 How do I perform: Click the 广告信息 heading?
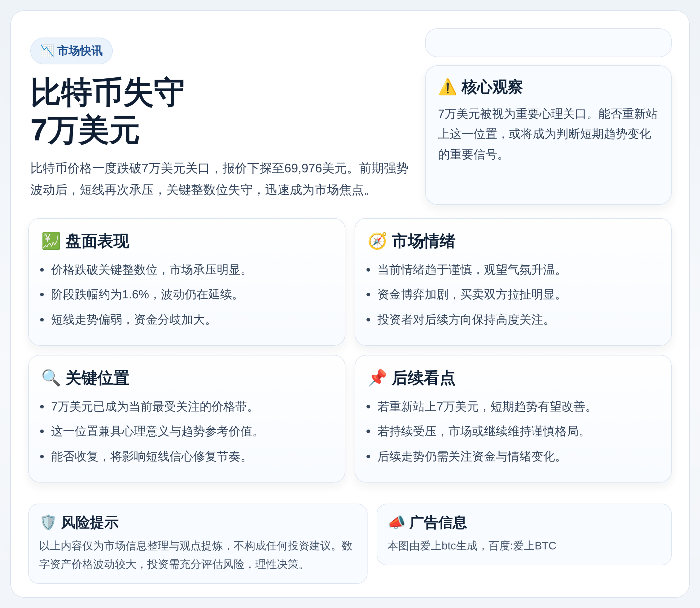point(438,522)
